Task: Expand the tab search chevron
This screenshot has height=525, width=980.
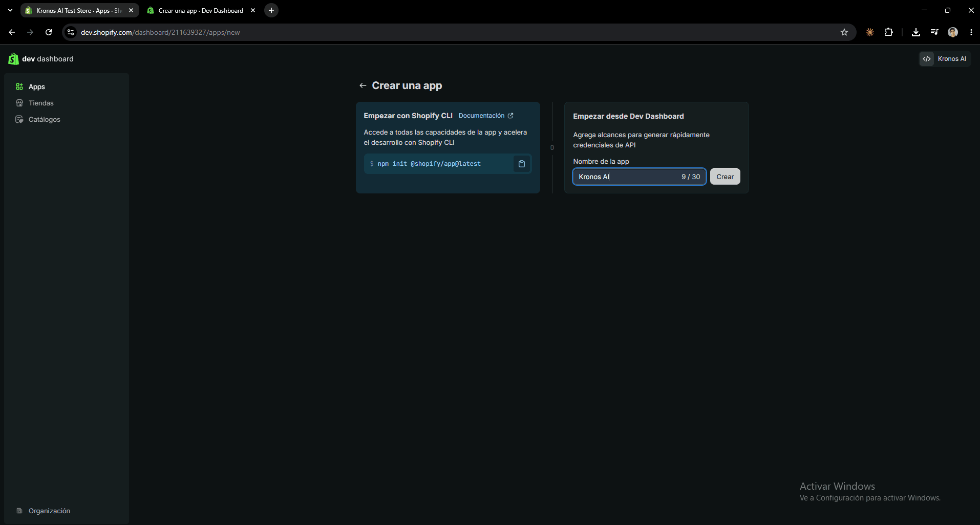Action: (x=10, y=10)
